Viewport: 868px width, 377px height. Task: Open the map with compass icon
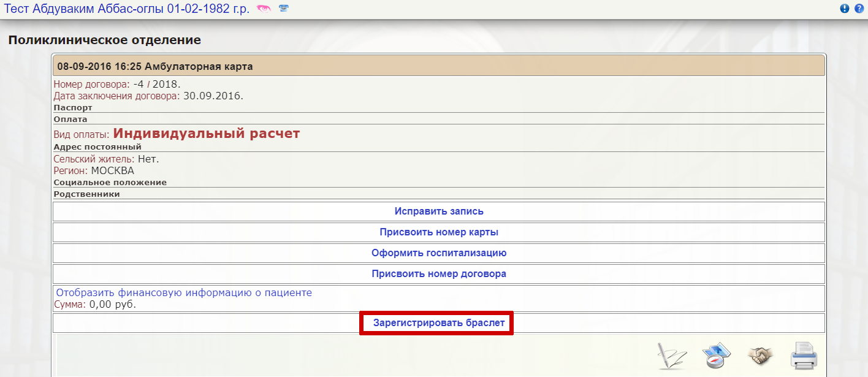point(715,356)
